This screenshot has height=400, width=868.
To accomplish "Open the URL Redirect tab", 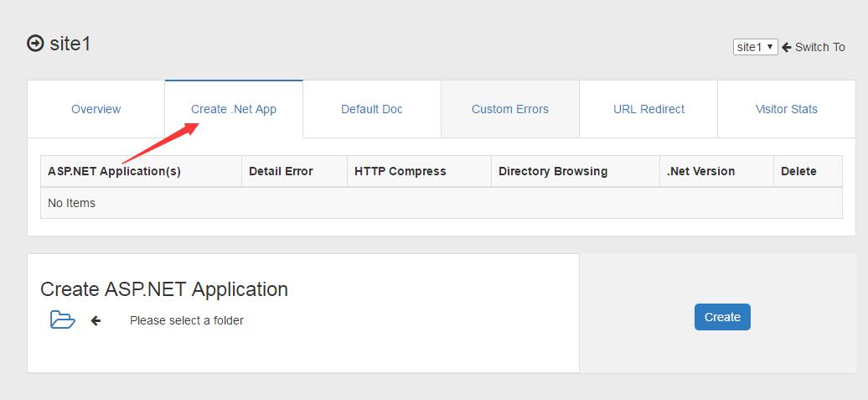I will (648, 109).
